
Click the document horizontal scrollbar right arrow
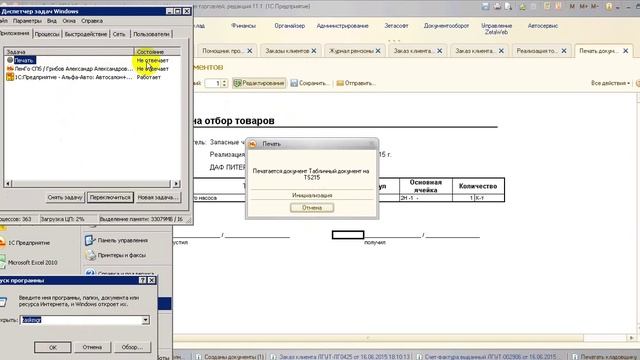(x=631, y=338)
